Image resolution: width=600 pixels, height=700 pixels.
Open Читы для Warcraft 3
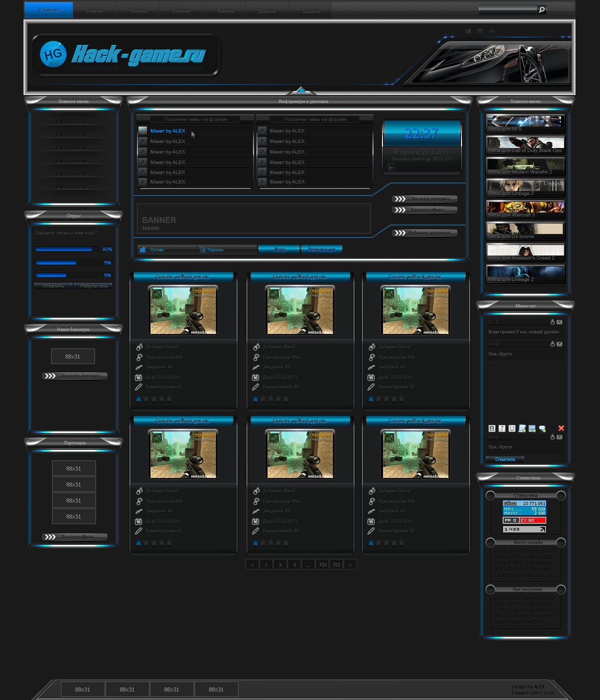coord(525,209)
